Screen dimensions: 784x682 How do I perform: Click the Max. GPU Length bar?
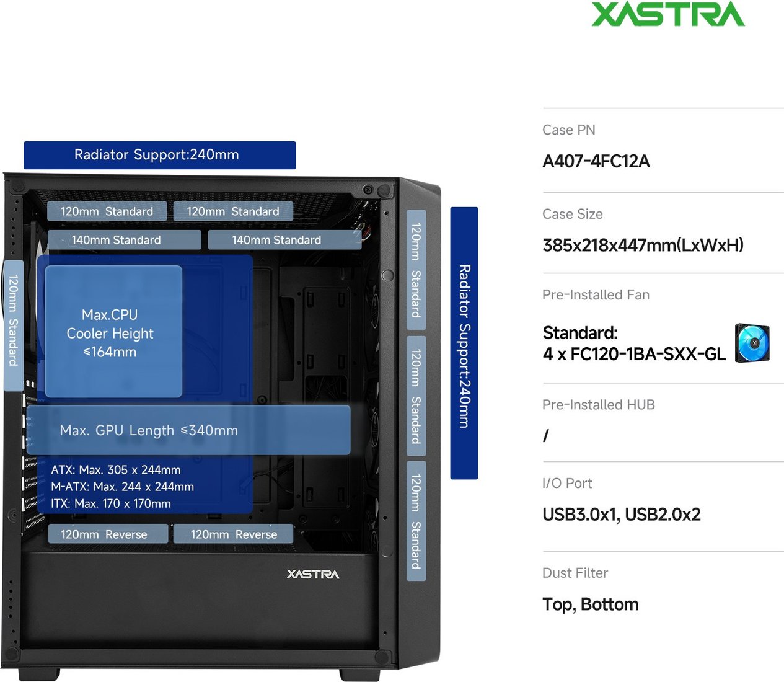point(188,430)
